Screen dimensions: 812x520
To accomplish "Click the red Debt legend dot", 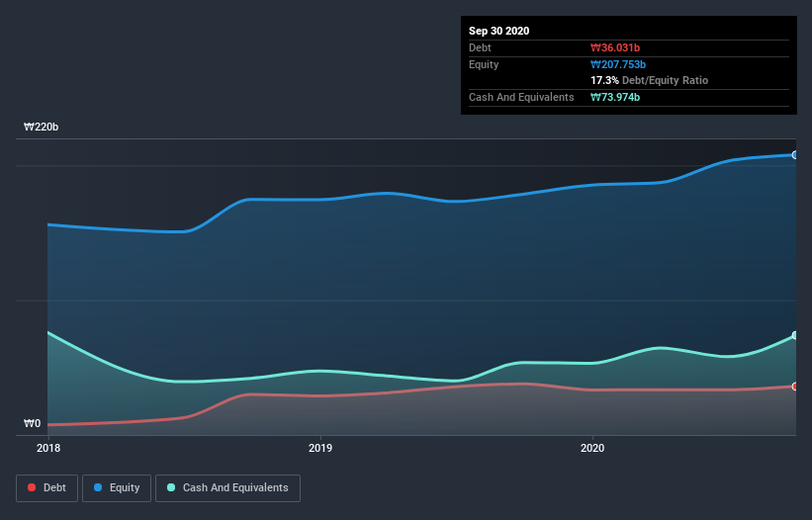I will (x=32, y=487).
